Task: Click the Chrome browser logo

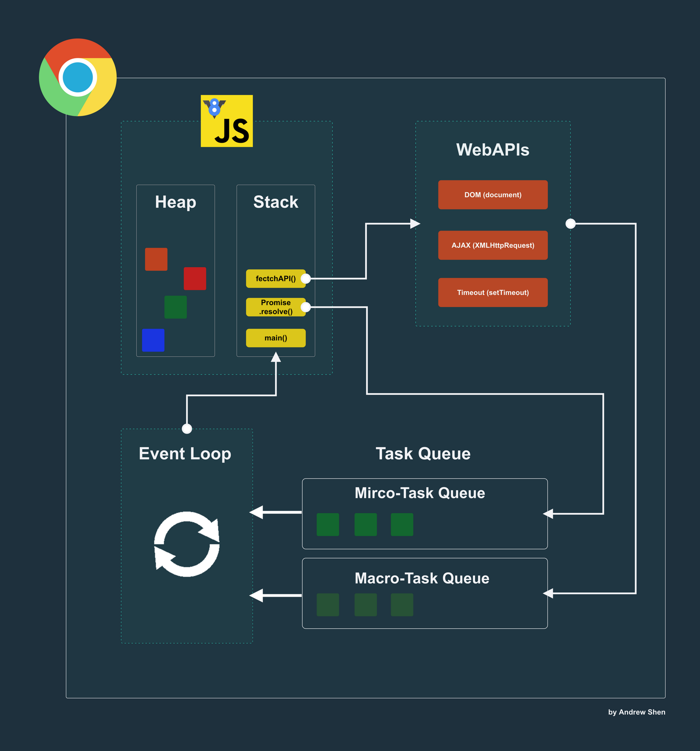Action: pos(78,77)
